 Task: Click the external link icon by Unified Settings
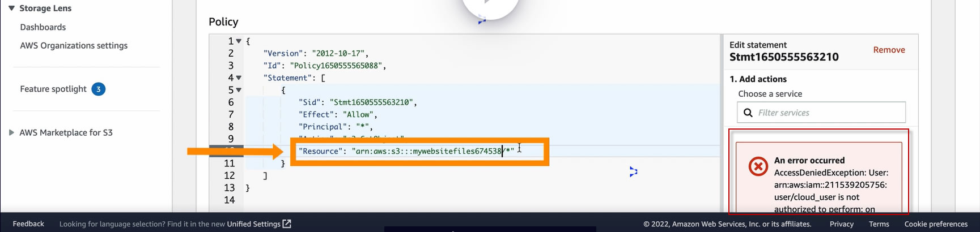[x=287, y=224]
